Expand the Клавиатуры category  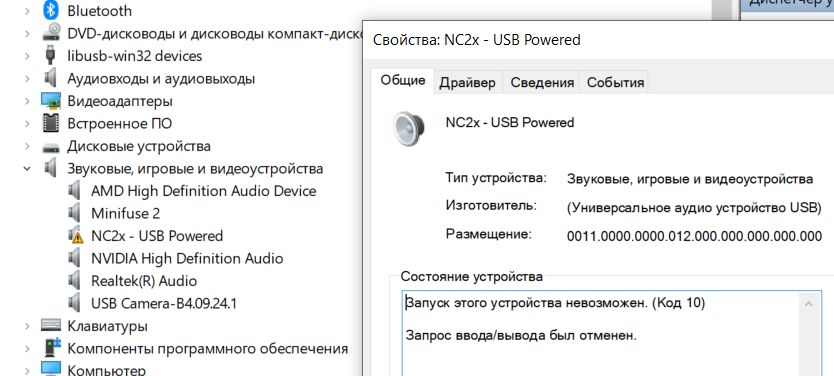[x=27, y=325]
